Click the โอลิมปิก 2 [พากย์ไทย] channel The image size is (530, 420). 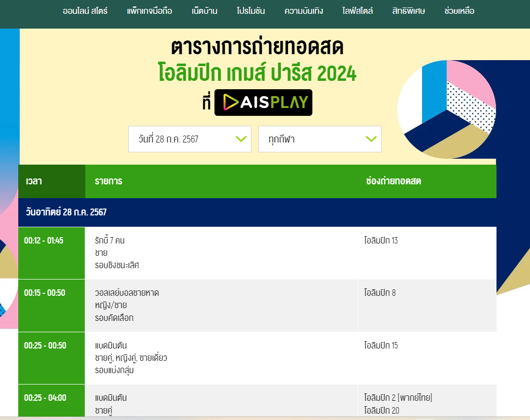tap(398, 397)
